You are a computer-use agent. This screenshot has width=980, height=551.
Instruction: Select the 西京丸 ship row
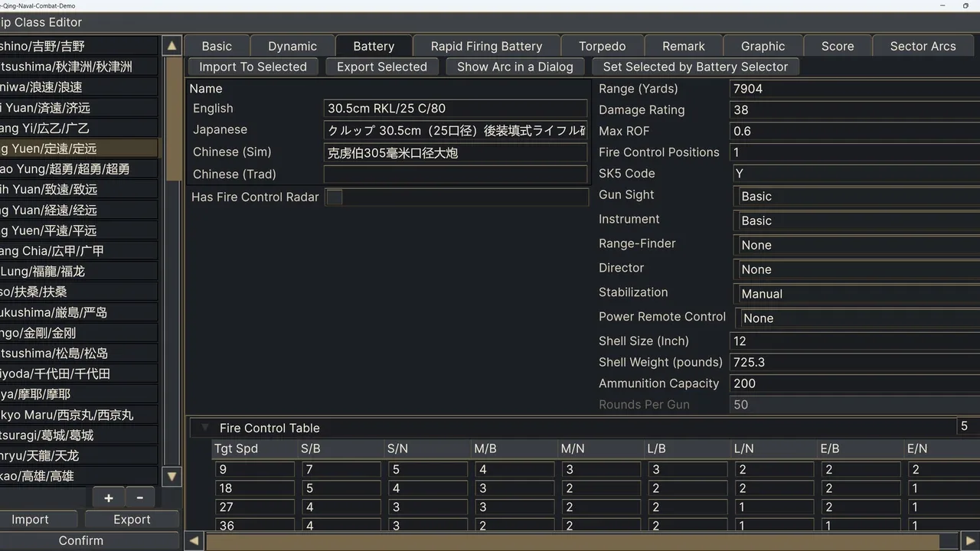[79, 415]
